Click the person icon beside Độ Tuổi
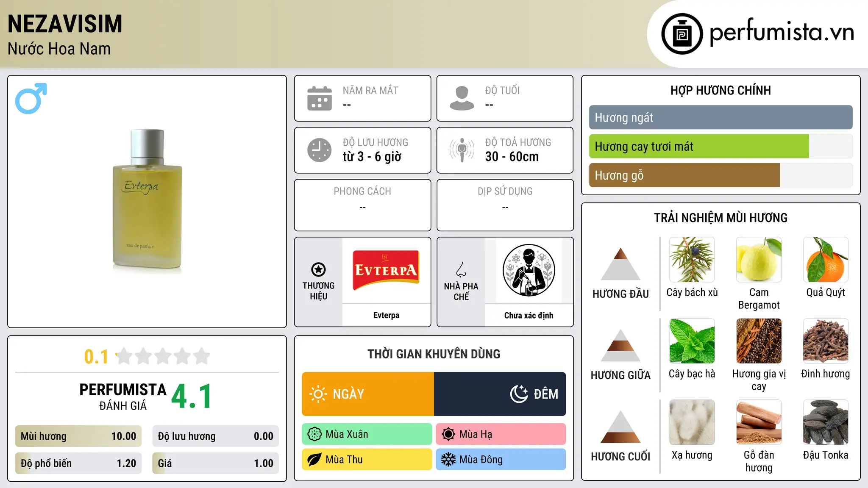Image resolution: width=868 pixels, height=488 pixels. 462,98
